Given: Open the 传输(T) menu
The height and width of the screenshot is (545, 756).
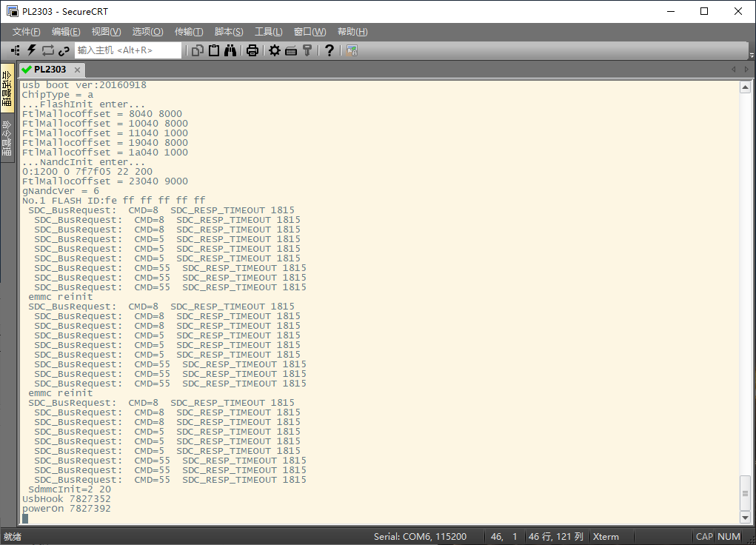Looking at the screenshot, I should [189, 32].
